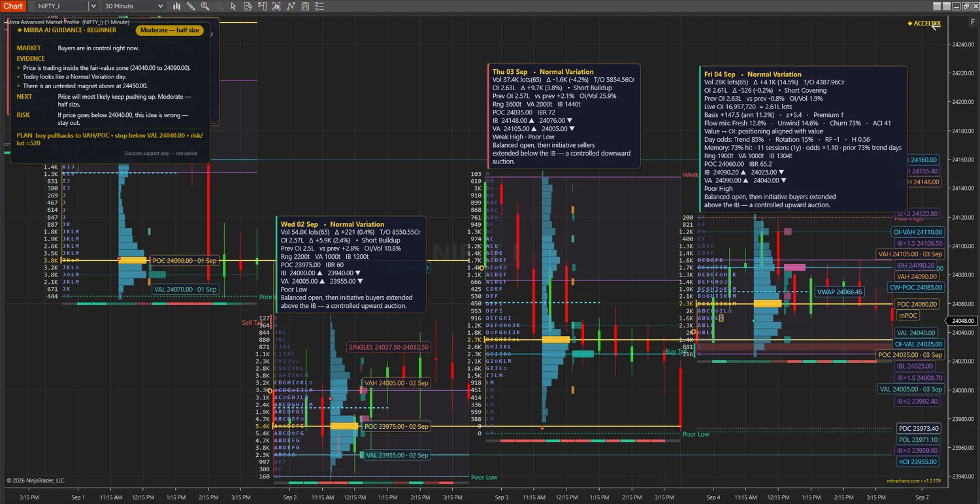980x504 pixels.
Task: Select the cursor pointer tool
Action: click(x=233, y=6)
